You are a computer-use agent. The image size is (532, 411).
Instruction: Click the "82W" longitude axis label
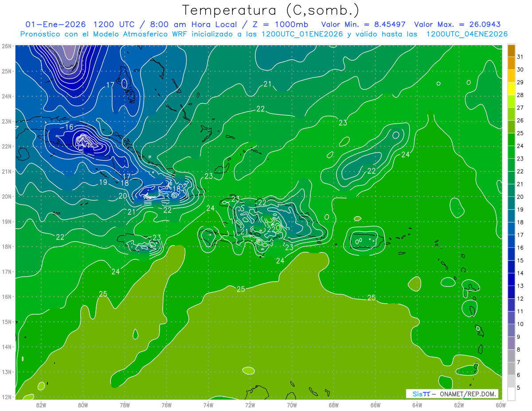41,405
